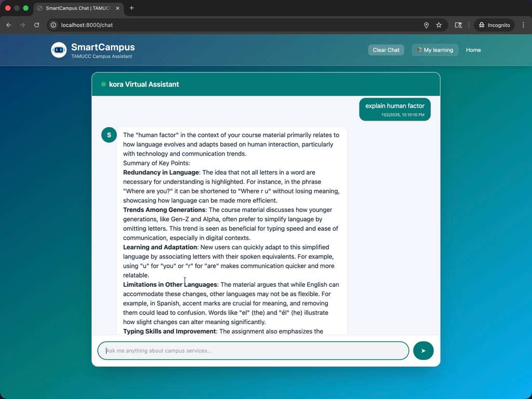
Task: Click the message timestamp 11/2/2025, 12:10:10 PM
Action: 403,115
